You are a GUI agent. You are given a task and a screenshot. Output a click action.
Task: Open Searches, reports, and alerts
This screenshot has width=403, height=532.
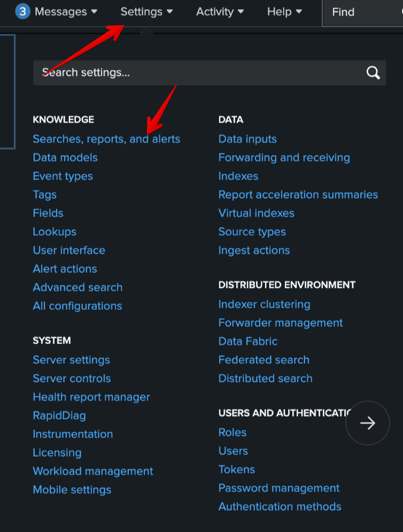106,139
